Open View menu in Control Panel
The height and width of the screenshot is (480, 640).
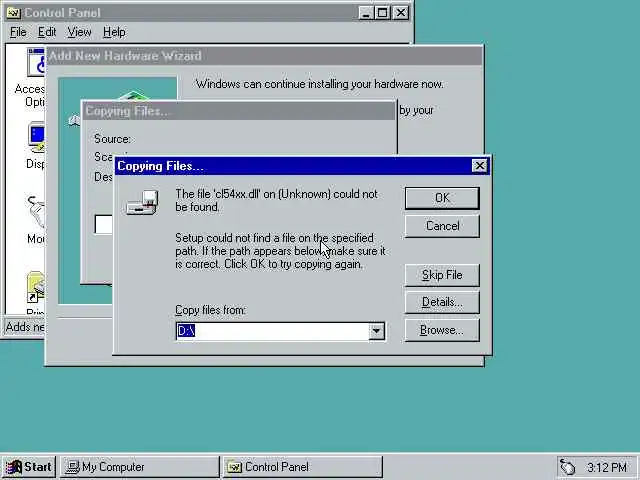79,32
